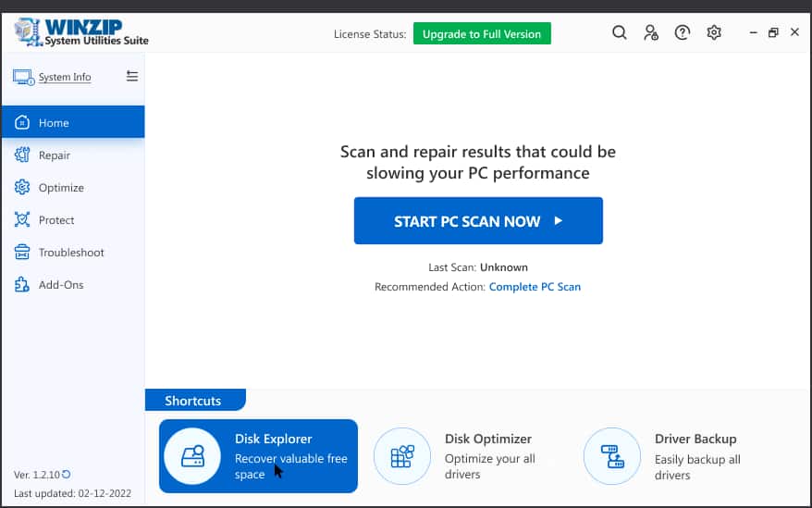Screen dimensions: 812x508
Task: Click the Ver. 1.2.10 text
Action: tap(37, 475)
